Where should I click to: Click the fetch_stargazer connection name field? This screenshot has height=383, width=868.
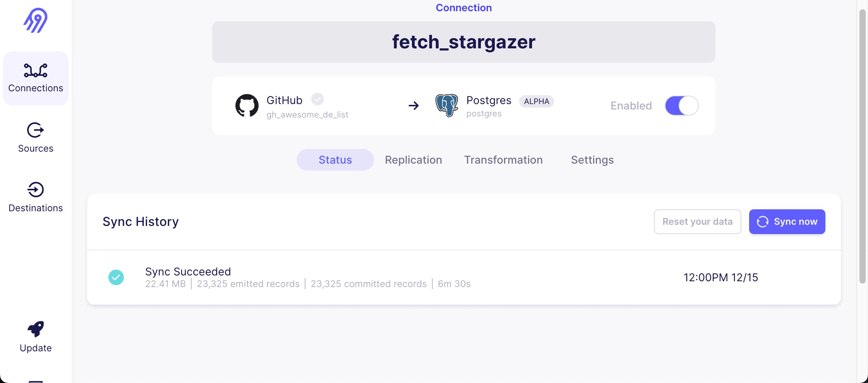pos(464,42)
